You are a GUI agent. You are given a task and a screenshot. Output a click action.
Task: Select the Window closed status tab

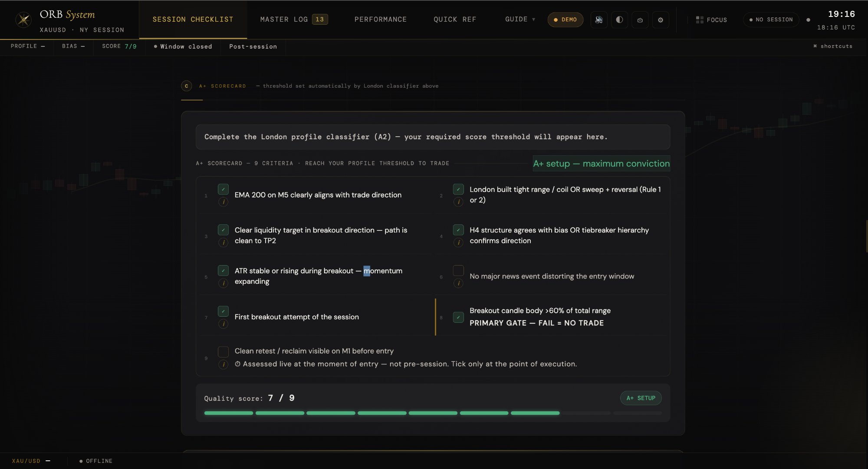pyautogui.click(x=183, y=46)
